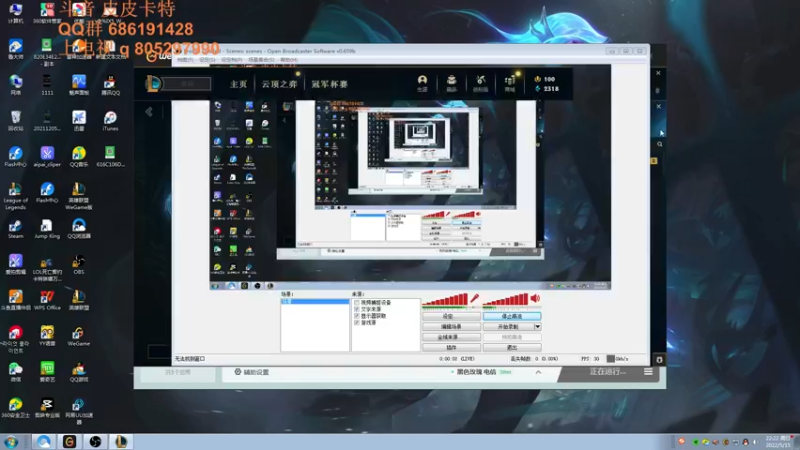The height and width of the screenshot is (450, 800).
Task: Open the 剪映专业版 desktop shortcut
Action: (47, 408)
